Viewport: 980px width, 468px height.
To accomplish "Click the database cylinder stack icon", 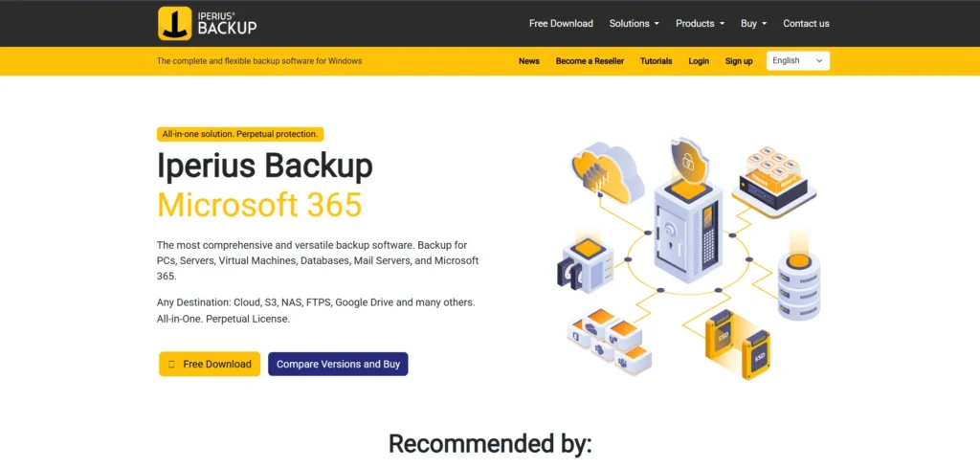I will [799, 287].
